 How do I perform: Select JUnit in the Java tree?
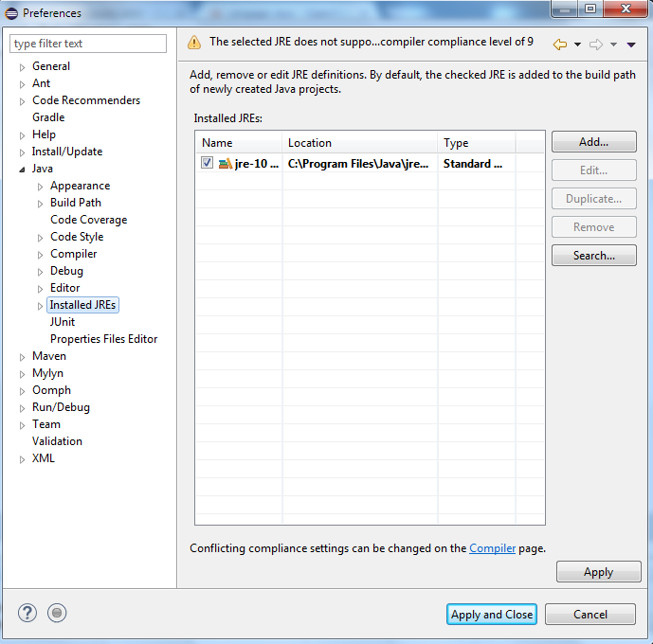63,322
